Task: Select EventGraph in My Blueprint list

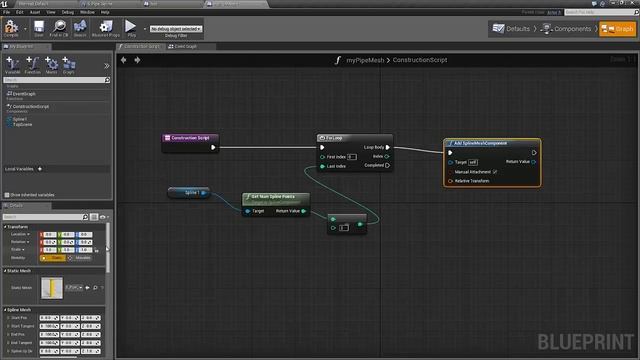Action: 24,94
